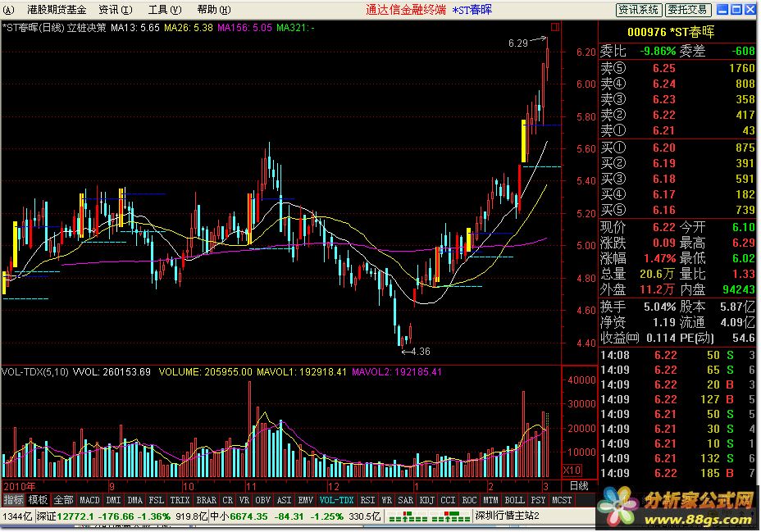Screen dimensions: 761x532
Task: Select the 全部 tab
Action: (x=63, y=500)
